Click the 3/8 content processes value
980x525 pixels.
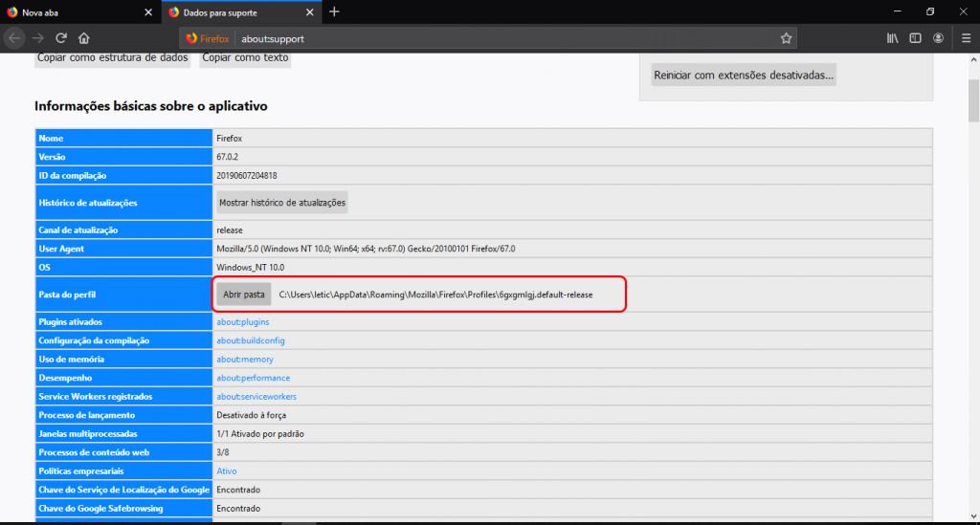coord(222,452)
